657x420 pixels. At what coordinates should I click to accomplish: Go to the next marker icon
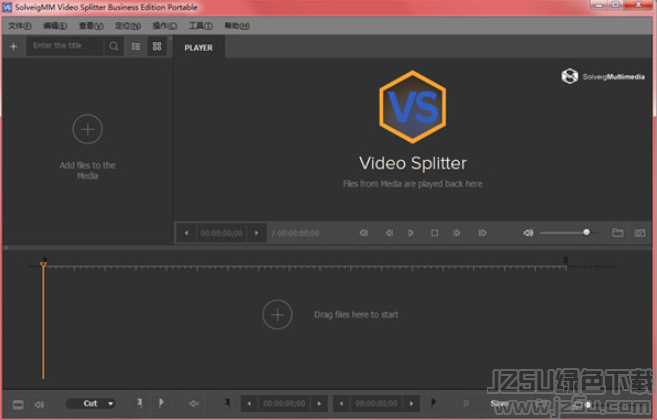433,403
